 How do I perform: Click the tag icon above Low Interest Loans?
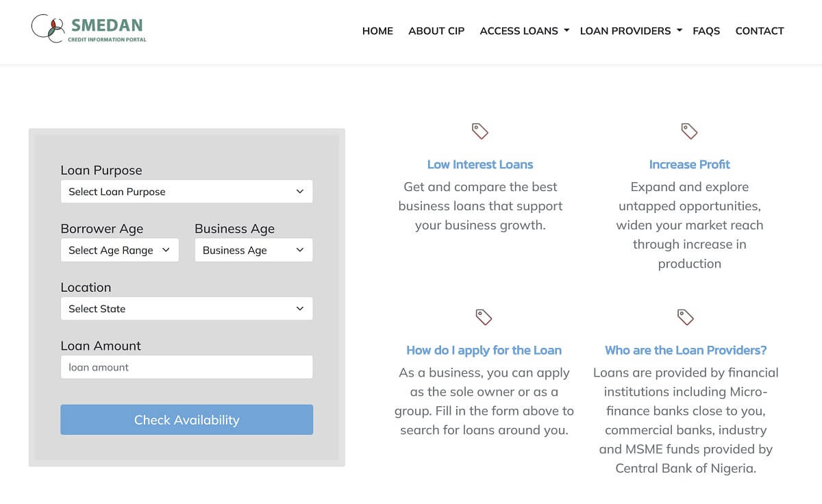480,131
